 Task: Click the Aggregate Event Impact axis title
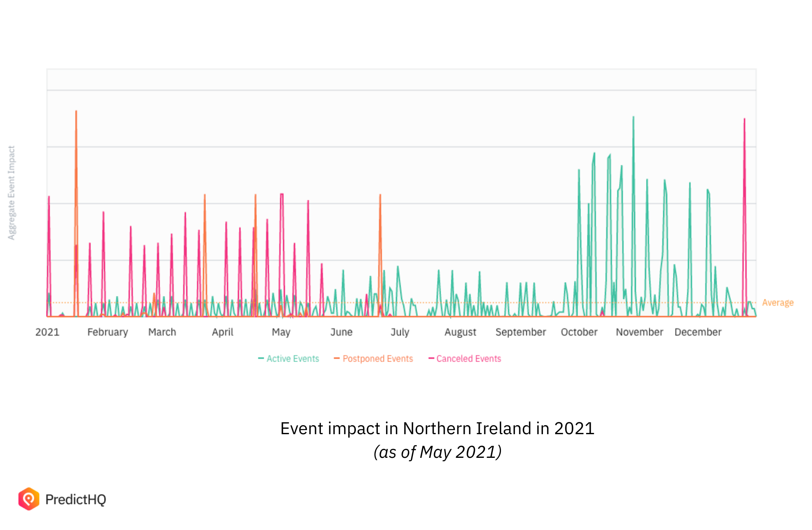[x=11, y=193]
